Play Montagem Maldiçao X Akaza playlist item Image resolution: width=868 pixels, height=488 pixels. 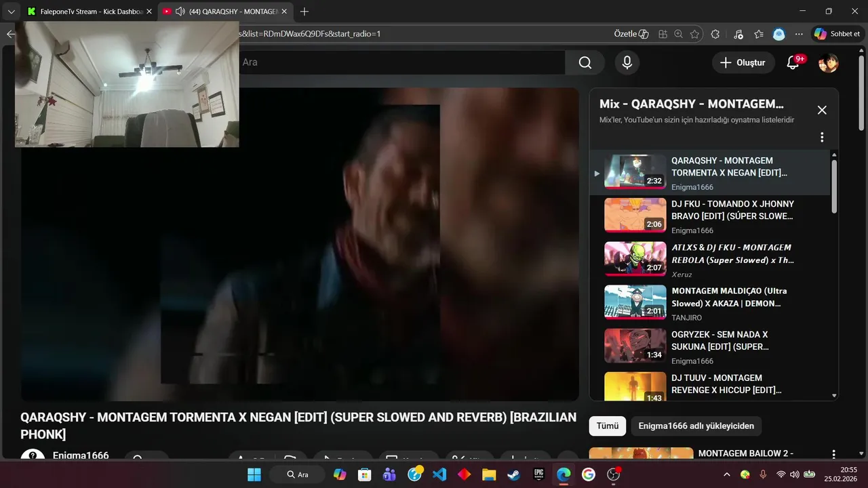click(709, 302)
